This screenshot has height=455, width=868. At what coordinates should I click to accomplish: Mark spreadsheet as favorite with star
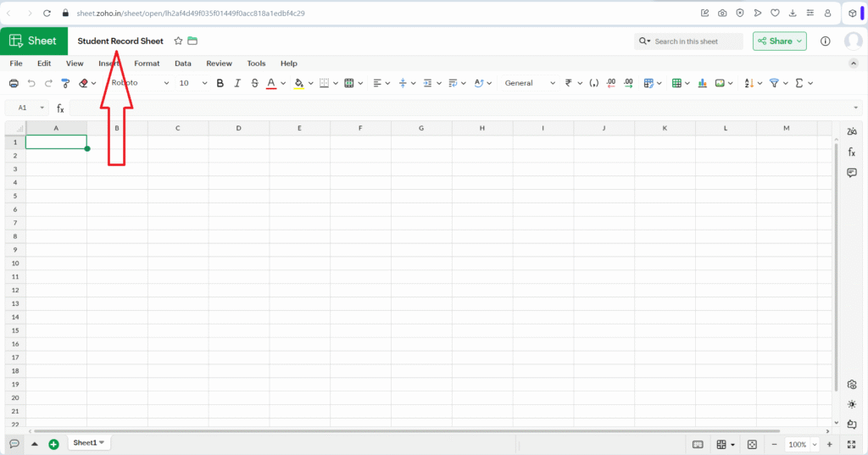[x=178, y=41]
